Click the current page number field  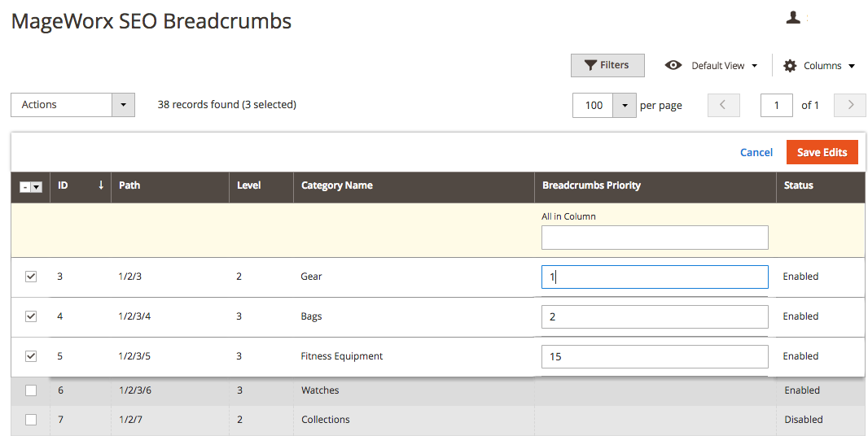click(776, 105)
